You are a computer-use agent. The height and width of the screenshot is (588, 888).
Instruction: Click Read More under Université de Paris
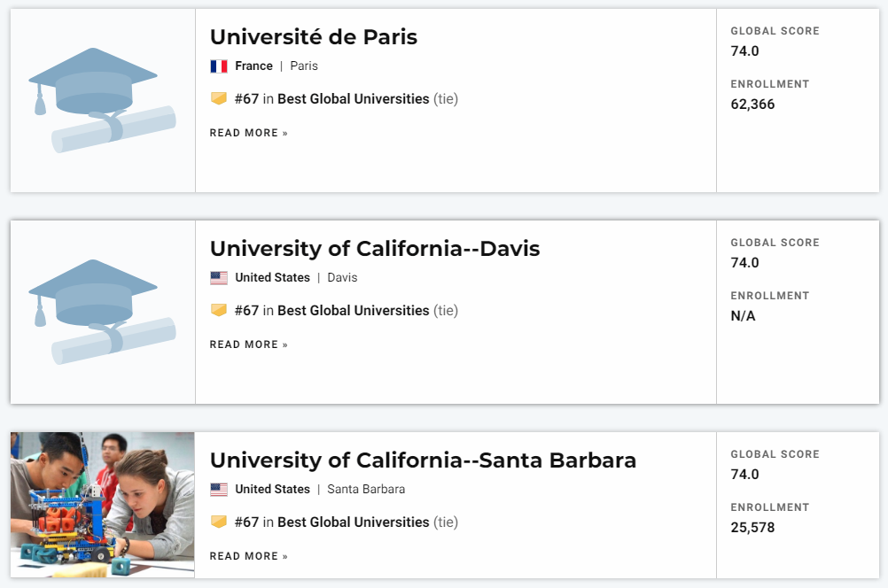point(249,133)
